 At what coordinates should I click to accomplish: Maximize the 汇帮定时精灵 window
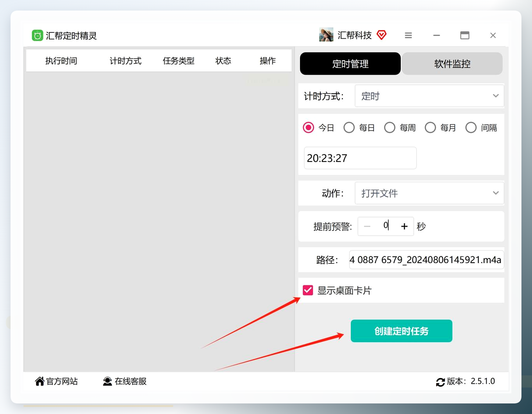465,36
